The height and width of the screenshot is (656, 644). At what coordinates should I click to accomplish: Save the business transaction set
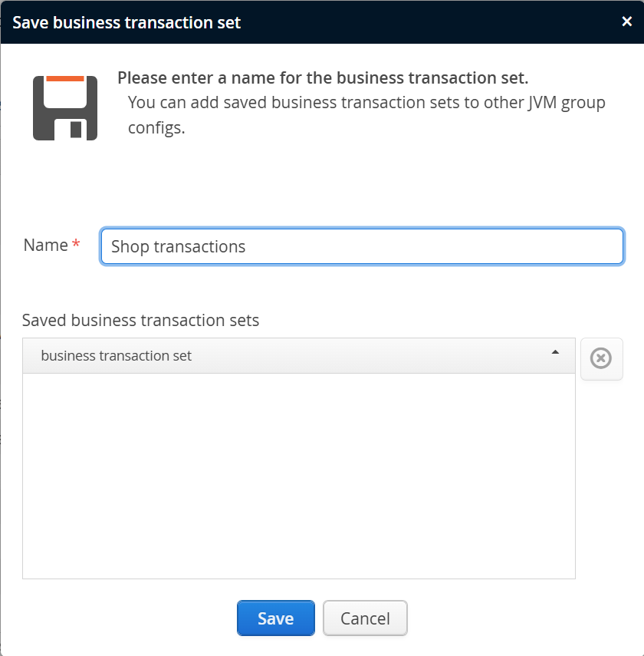pos(275,618)
